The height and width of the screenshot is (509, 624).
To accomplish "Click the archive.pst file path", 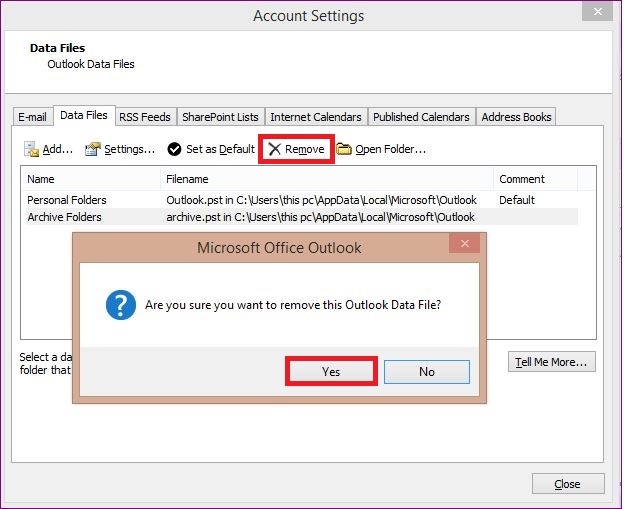I will pos(320,217).
